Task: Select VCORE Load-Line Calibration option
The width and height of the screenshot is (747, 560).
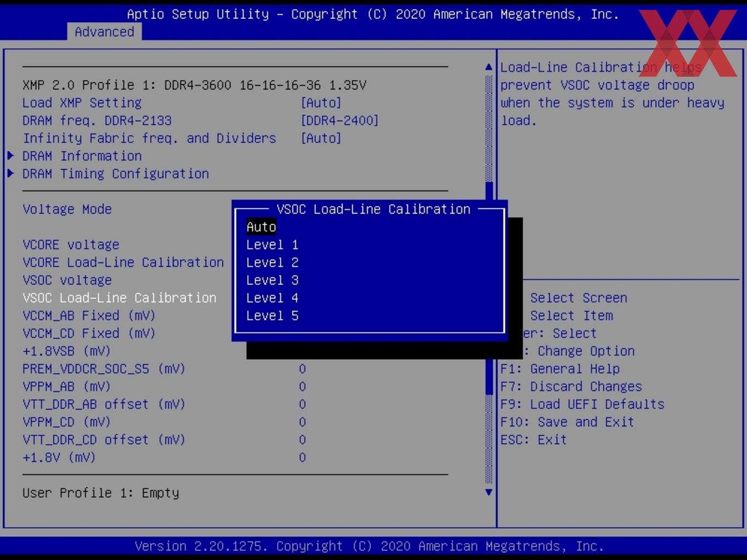Action: pos(123,262)
